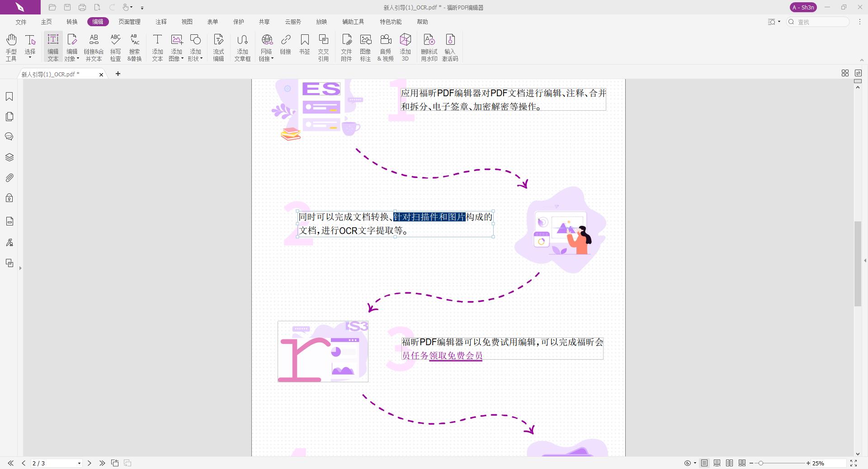This screenshot has height=469, width=868.
Task: Open the 添加图像 dropdown arrow
Action: coord(184,58)
